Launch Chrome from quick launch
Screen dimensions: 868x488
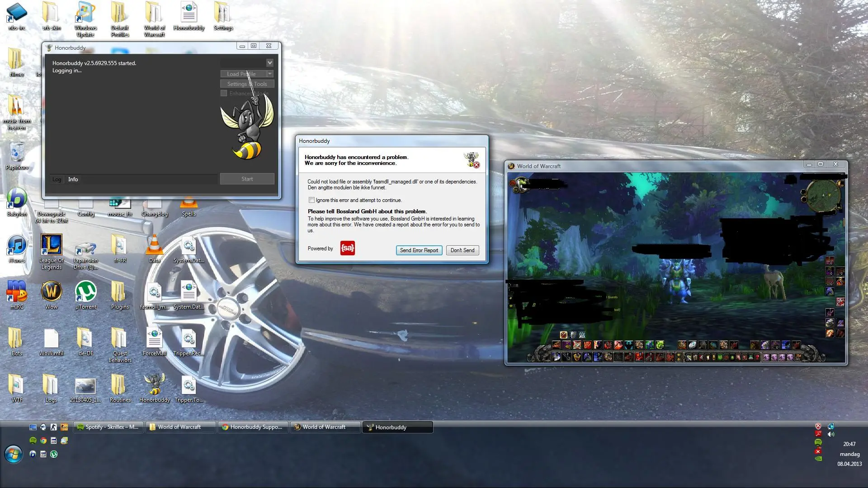point(43,441)
